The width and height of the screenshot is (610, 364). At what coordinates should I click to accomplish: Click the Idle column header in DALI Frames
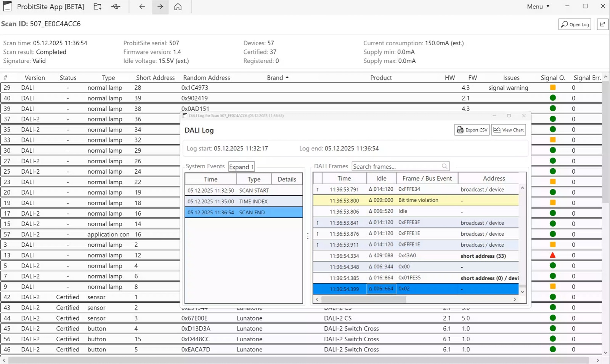click(381, 178)
